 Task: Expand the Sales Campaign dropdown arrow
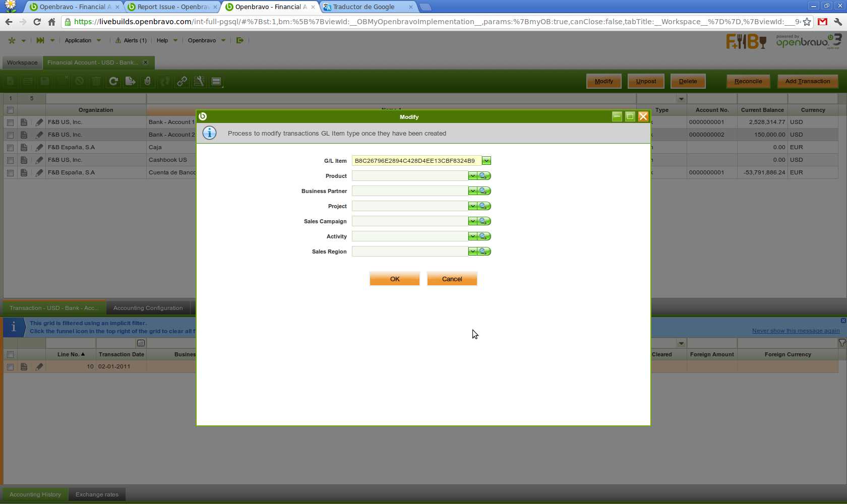(472, 221)
